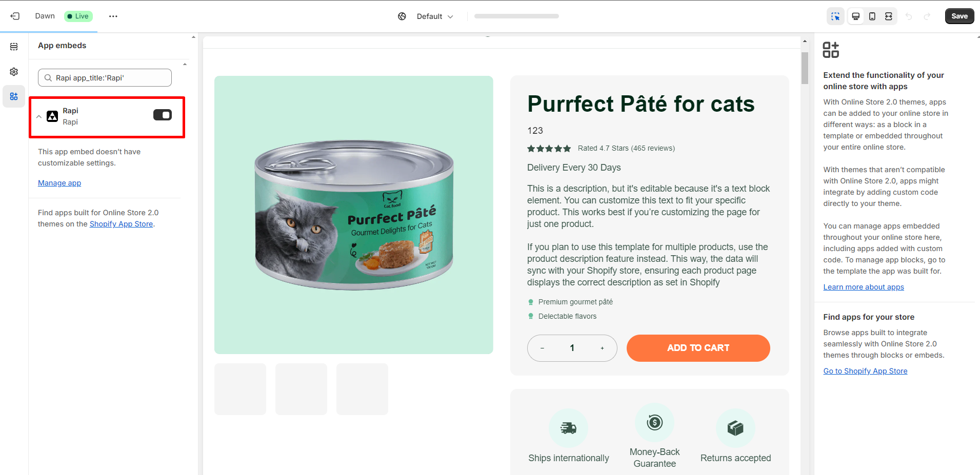The width and height of the screenshot is (980, 475).
Task: Exit the theme editor via back icon
Action: coord(15,16)
